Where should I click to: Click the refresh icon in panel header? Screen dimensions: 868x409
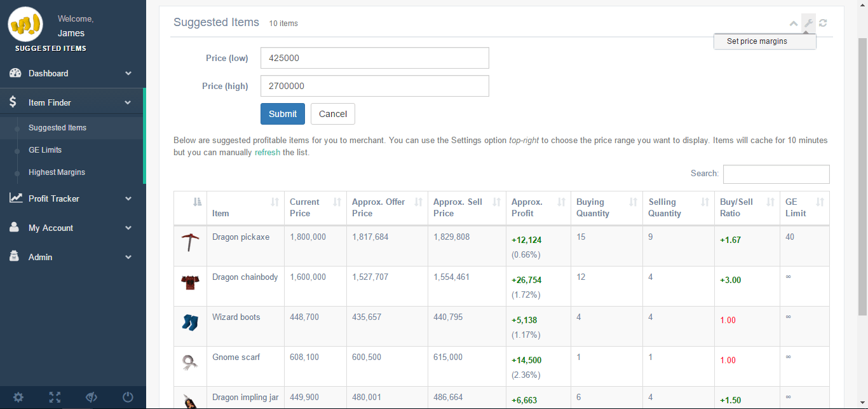823,24
